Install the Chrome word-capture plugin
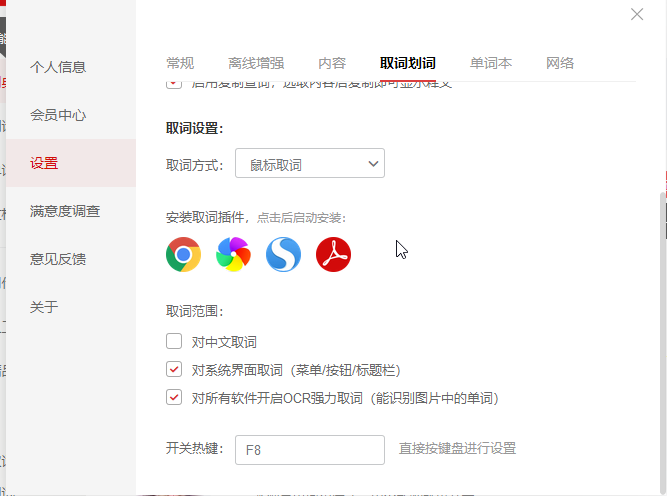 coord(183,254)
